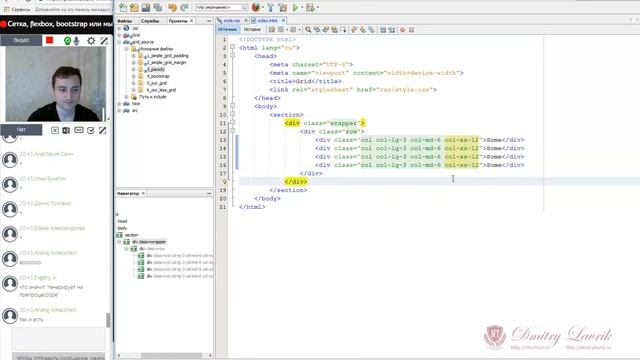640x360 pixels.
Task: Click the Clean and Build icon
Action: (x=282, y=7)
